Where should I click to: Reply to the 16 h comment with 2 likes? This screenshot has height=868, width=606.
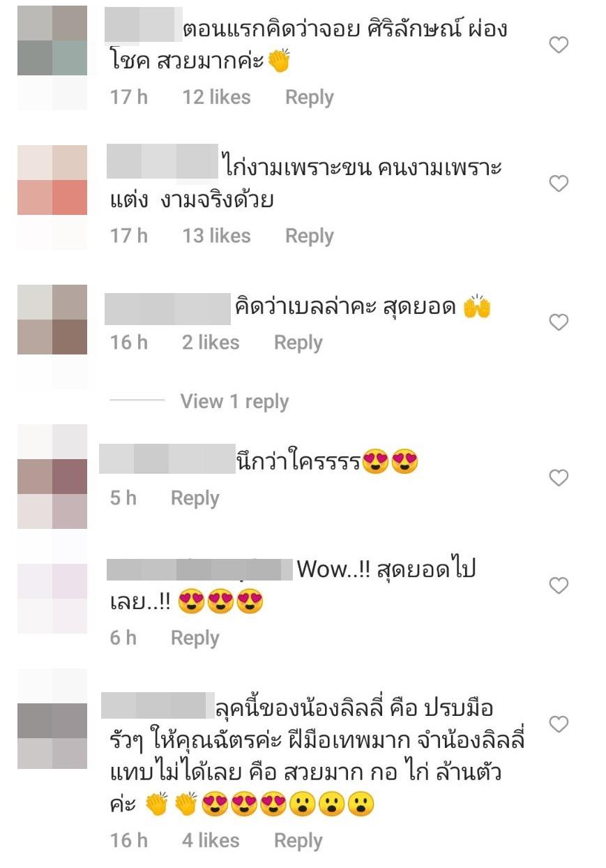click(298, 343)
